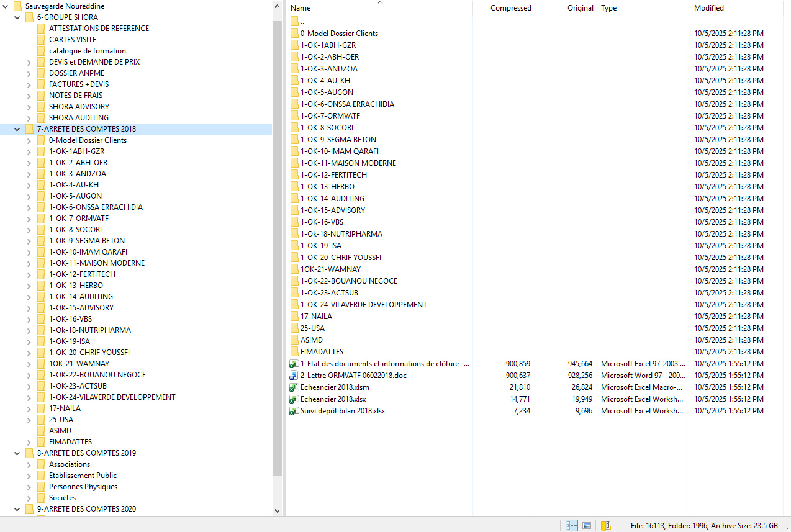The height and width of the screenshot is (532, 791).
Task: Expand 1-OK-13-HERBO in the folder tree
Action: (x=29, y=286)
